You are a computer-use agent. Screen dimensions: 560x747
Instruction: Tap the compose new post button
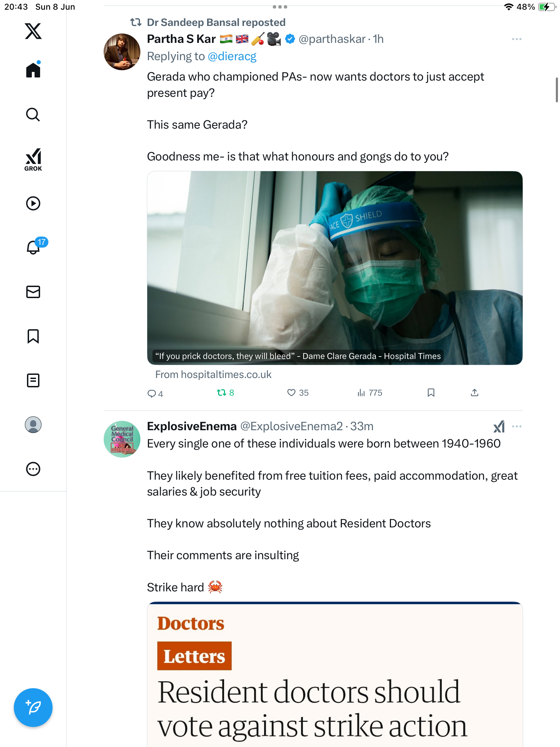coord(33,708)
